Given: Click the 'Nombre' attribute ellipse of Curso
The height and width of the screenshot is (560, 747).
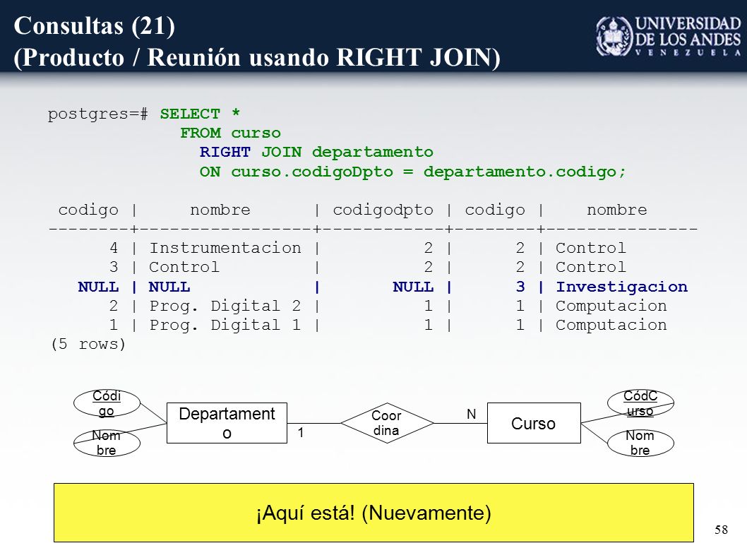Looking at the screenshot, I should point(640,443).
